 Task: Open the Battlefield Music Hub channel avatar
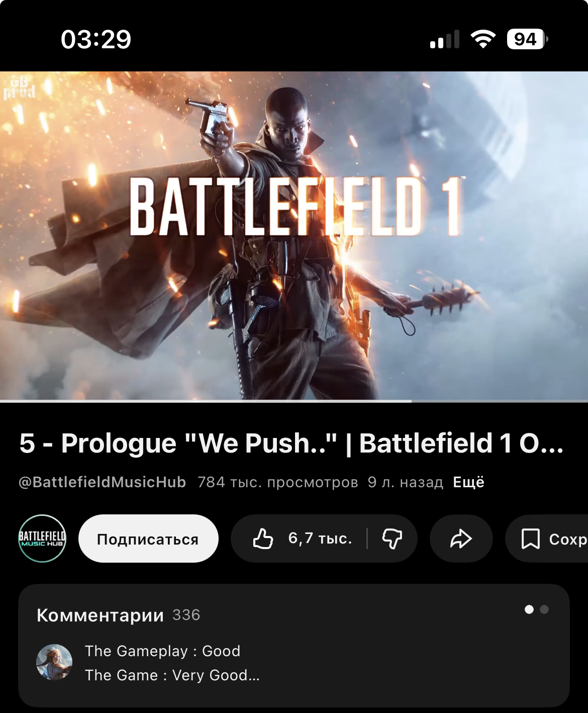[42, 538]
